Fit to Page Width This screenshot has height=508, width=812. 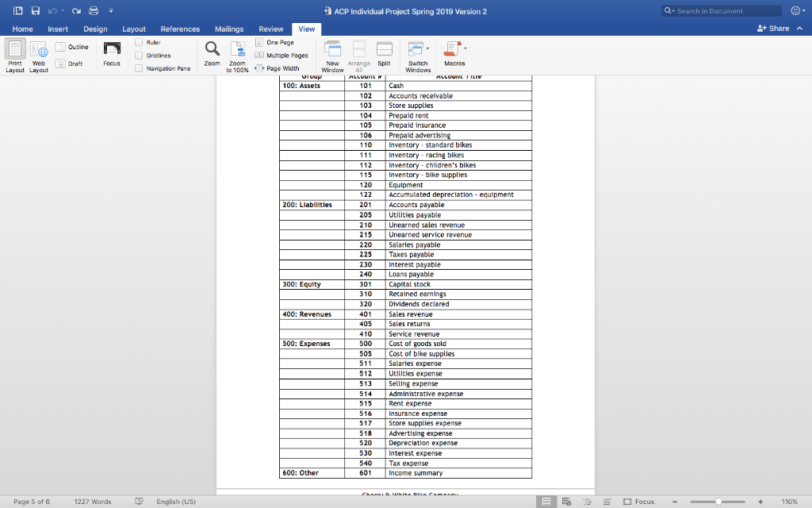point(277,68)
